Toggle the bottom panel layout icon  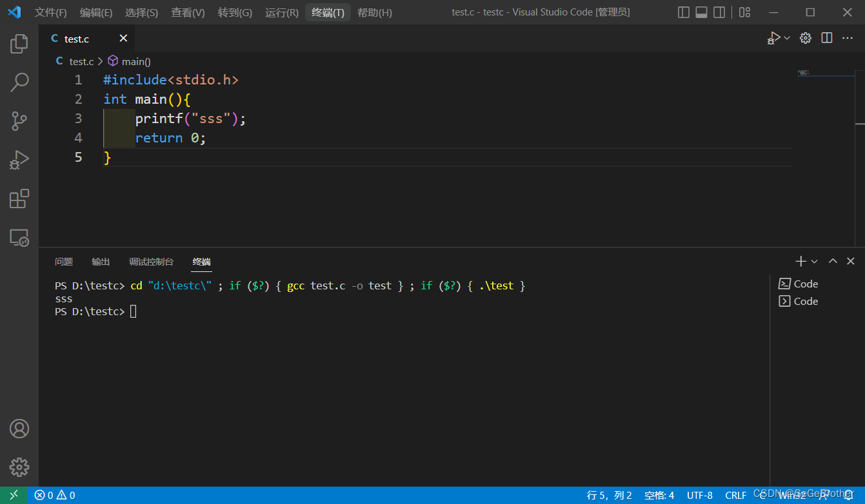point(702,12)
